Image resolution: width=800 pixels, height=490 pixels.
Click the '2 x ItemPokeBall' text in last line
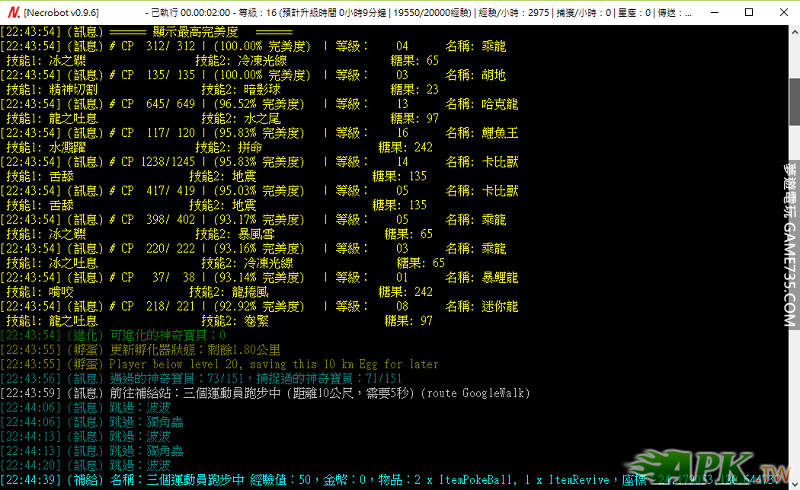coord(464,480)
